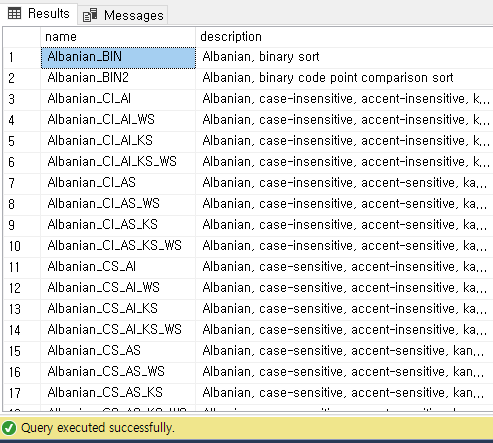The image size is (493, 443).
Task: Select the Albanian_BIN2 name cell
Action: point(118,78)
